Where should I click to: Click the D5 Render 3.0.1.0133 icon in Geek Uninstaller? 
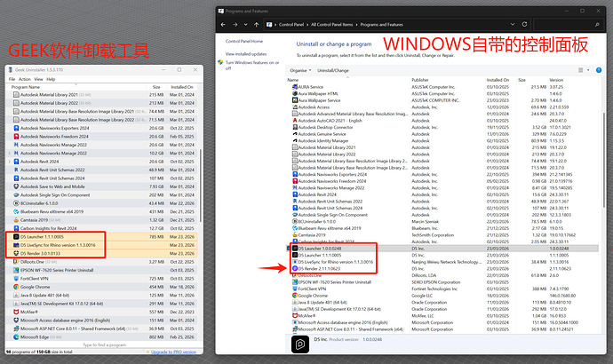pos(16,253)
